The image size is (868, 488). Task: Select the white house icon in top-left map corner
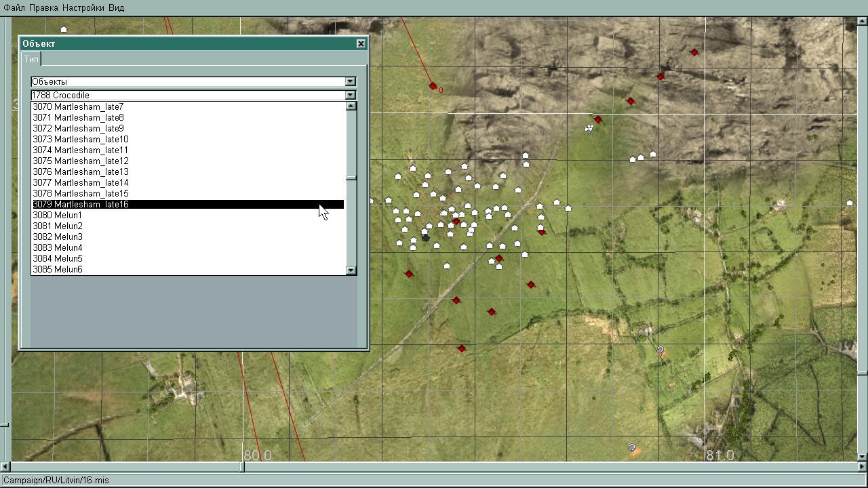click(x=64, y=29)
